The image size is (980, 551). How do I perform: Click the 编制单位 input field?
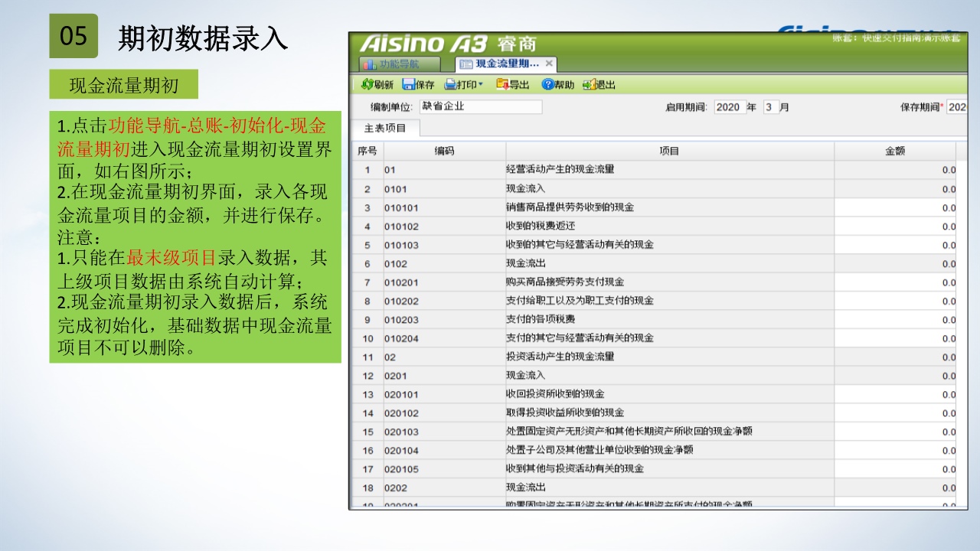479,107
